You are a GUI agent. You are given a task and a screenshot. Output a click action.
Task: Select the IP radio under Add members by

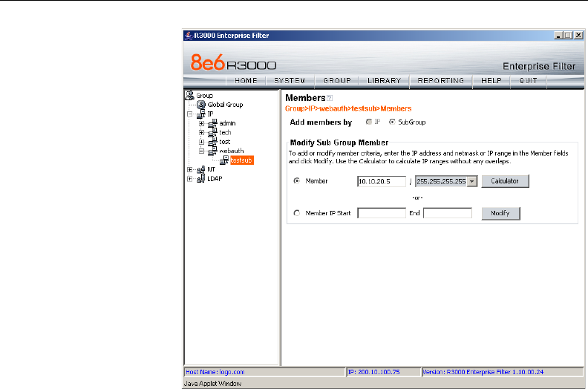click(x=369, y=122)
